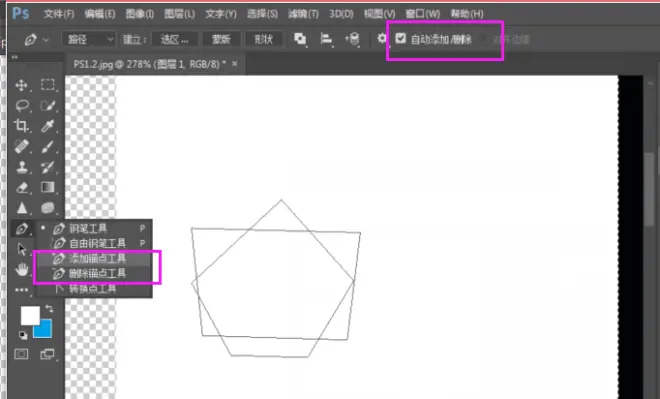Select the Move tool
Screen dimensions: 660x399
(21, 85)
